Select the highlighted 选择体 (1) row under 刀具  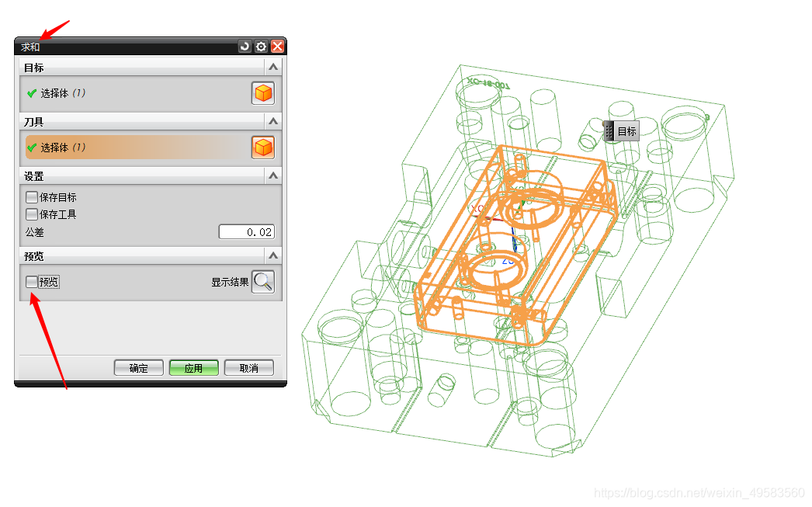[137, 148]
